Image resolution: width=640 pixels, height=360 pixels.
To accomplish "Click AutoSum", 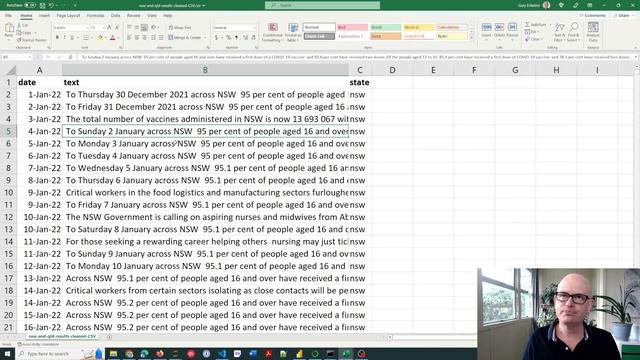I will [535, 25].
